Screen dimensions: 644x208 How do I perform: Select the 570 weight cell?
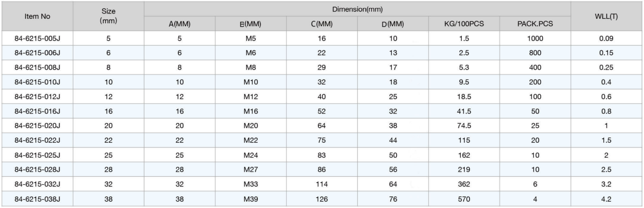464,199
